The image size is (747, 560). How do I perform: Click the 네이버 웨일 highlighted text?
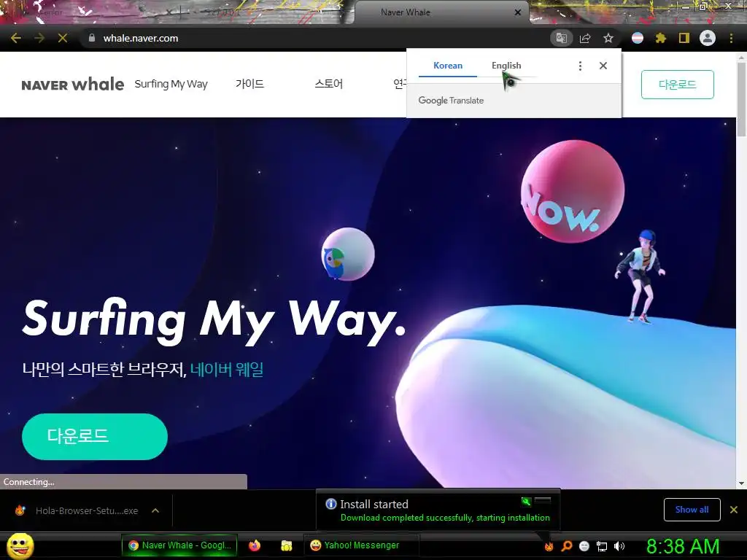tap(227, 369)
